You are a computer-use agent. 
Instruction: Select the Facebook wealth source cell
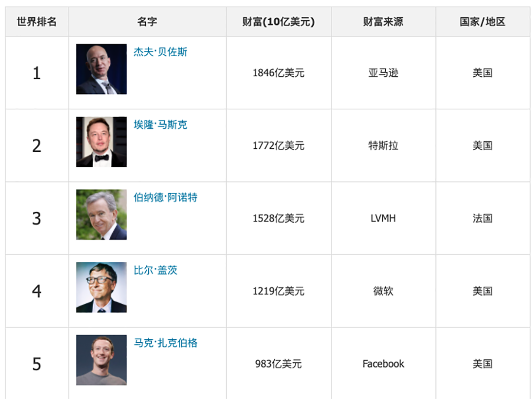pyautogui.click(x=383, y=364)
